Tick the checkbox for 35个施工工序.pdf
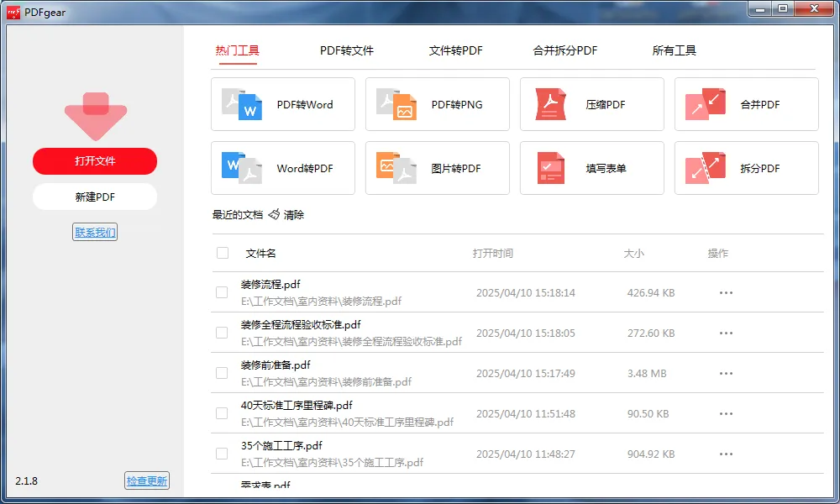Screen dimensions: 840x504 point(222,454)
